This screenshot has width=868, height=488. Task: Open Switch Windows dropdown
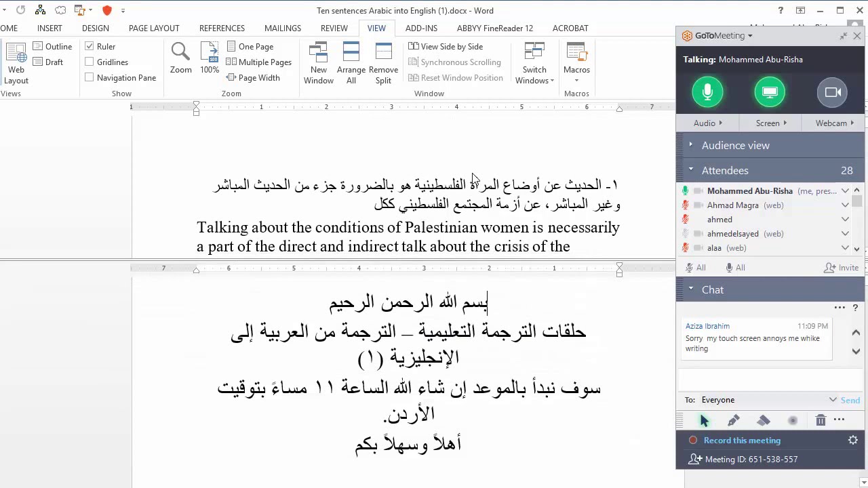point(534,63)
